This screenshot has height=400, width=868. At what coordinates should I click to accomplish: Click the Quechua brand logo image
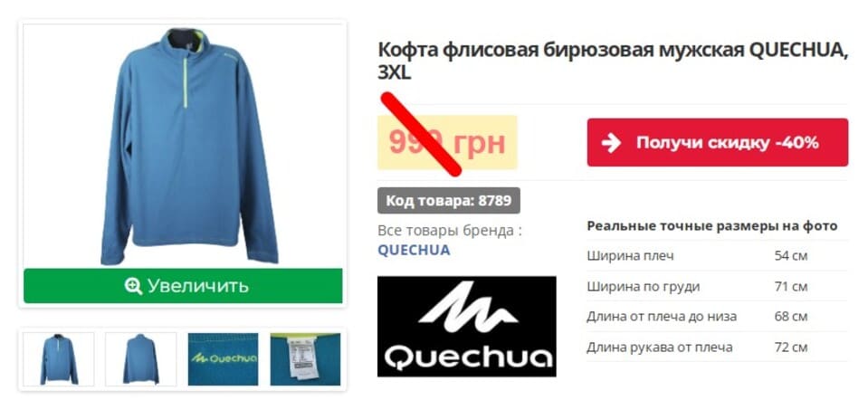[467, 327]
